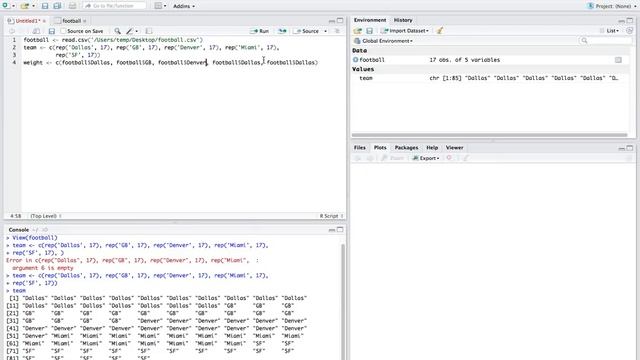Viewport: 640px width, 360px height.
Task: Save current document from main toolbar
Action: coord(45,6)
